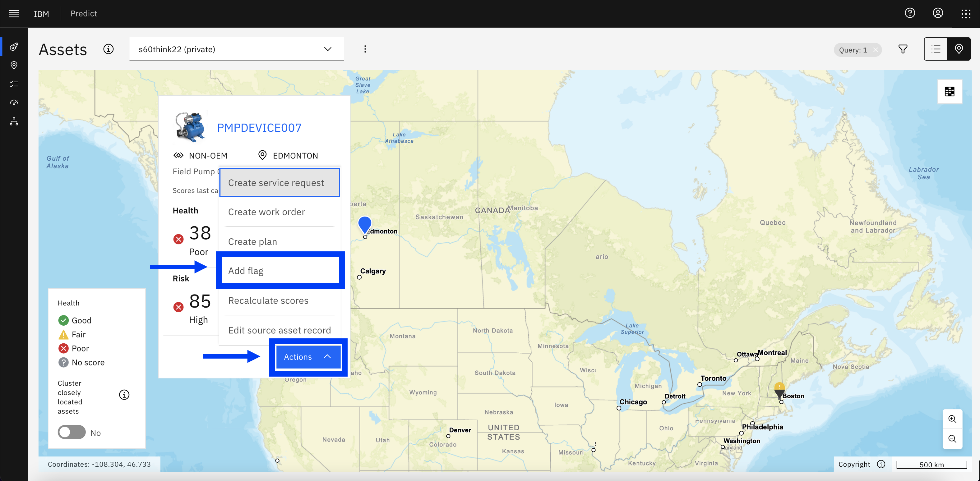The width and height of the screenshot is (980, 481).
Task: Click the Predict product name
Action: click(84, 14)
